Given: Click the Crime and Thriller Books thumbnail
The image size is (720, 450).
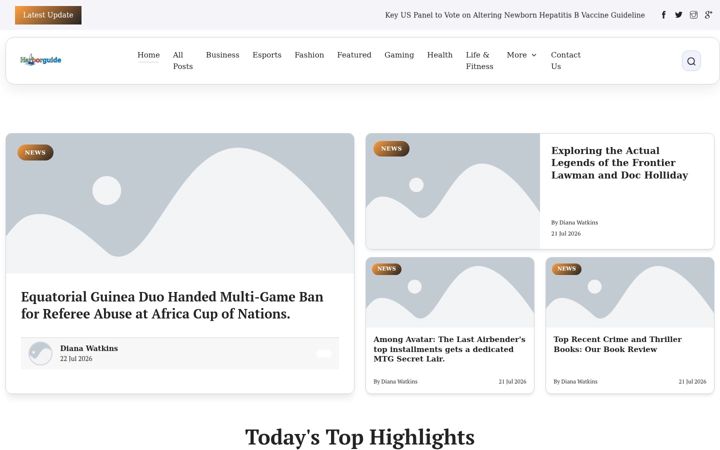Looking at the screenshot, I should (x=630, y=292).
